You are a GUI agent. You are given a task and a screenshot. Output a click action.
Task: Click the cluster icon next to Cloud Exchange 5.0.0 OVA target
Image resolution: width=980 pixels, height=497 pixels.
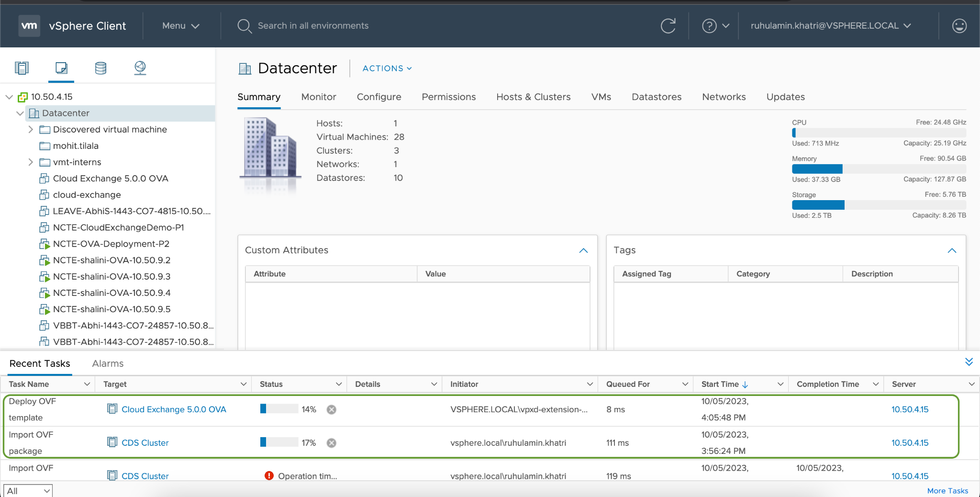pos(112,409)
